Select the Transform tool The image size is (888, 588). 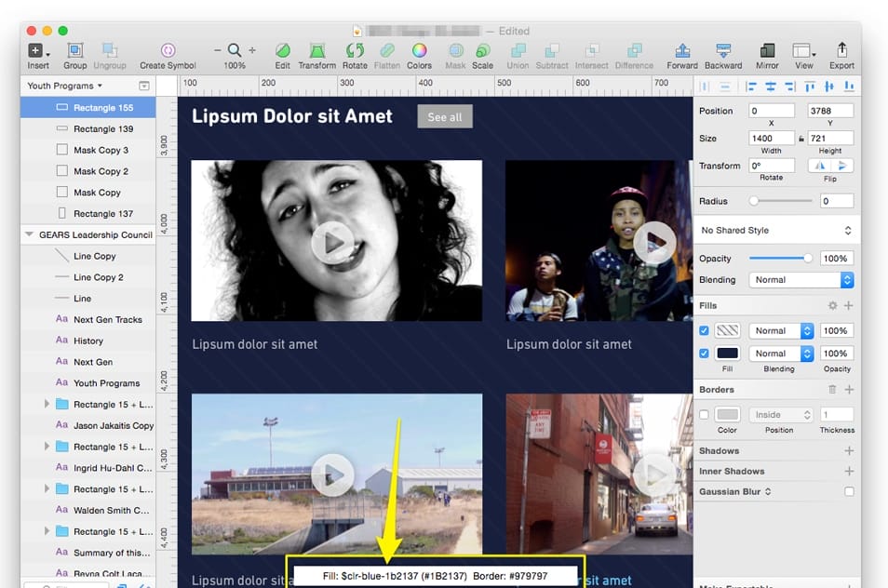pos(317,51)
